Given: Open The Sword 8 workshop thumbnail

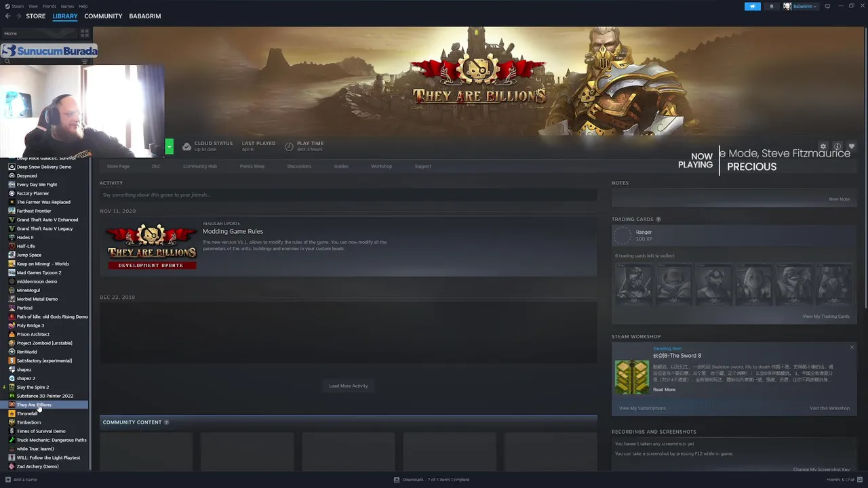Looking at the screenshot, I should pyautogui.click(x=632, y=378).
